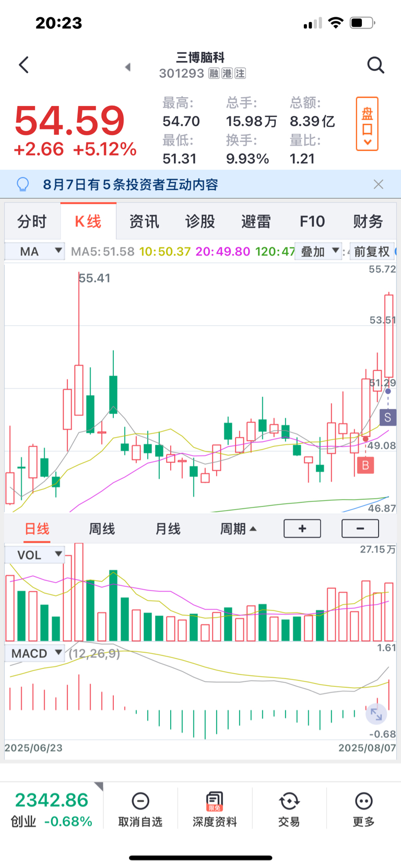This screenshot has width=401, height=868.
Task: Tap the 最低 51.31 value
Action: pyautogui.click(x=180, y=159)
